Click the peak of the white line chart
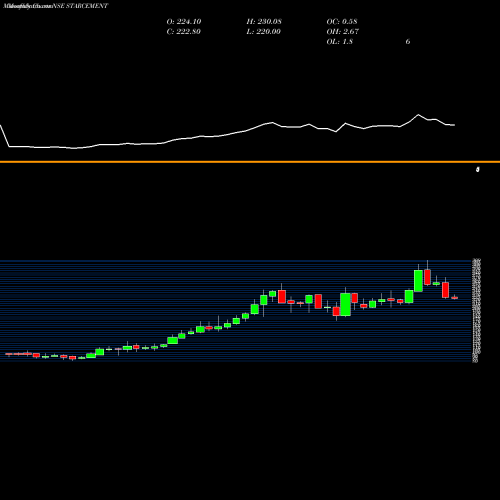Image resolution: width=500 pixels, height=500 pixels. pos(419,115)
